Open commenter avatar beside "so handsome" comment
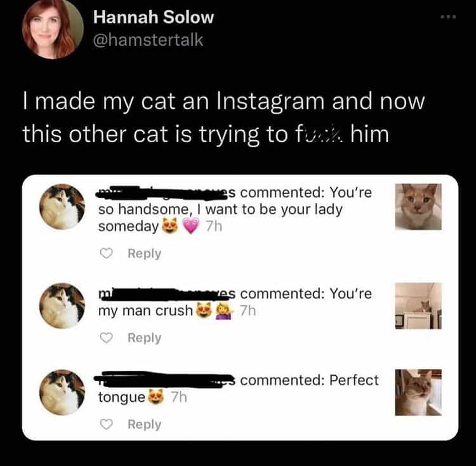 (62, 207)
